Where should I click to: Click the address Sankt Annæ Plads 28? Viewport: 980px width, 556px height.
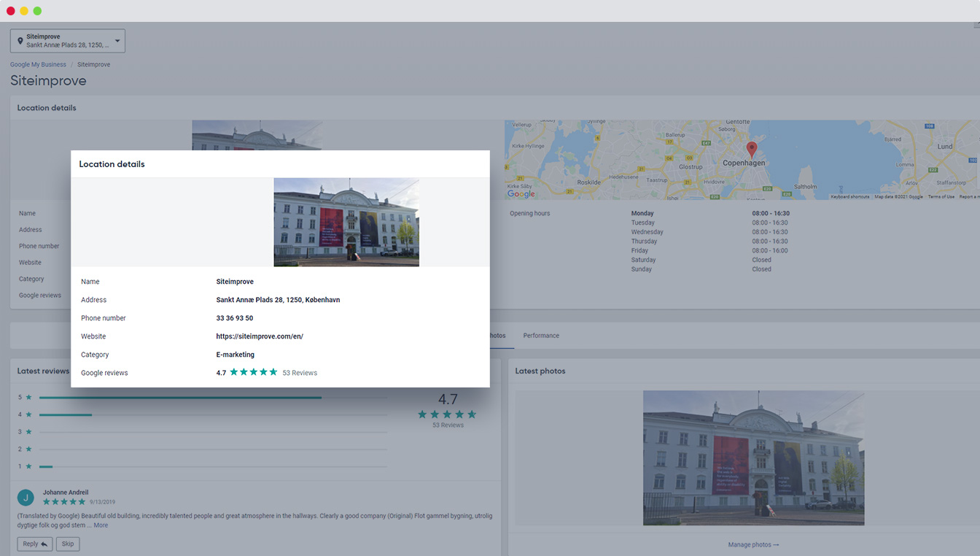278,300
